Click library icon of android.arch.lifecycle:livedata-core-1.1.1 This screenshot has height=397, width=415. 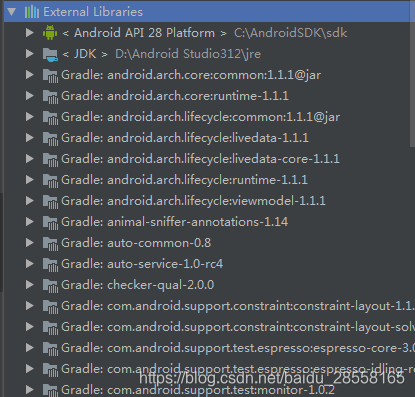50,160
